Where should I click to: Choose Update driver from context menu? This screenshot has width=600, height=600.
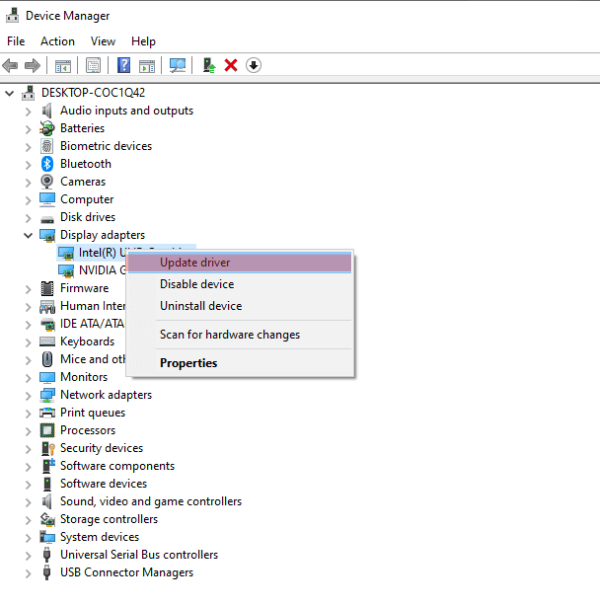click(240, 262)
